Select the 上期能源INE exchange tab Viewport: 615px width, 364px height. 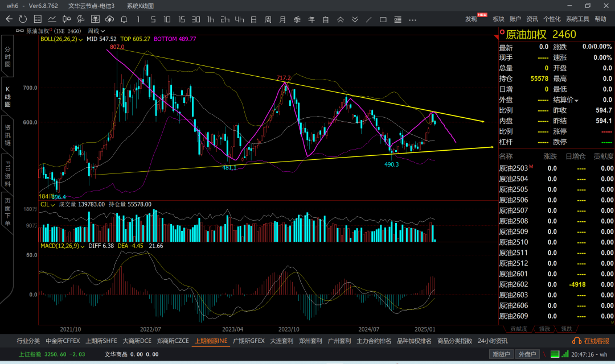tap(211, 341)
